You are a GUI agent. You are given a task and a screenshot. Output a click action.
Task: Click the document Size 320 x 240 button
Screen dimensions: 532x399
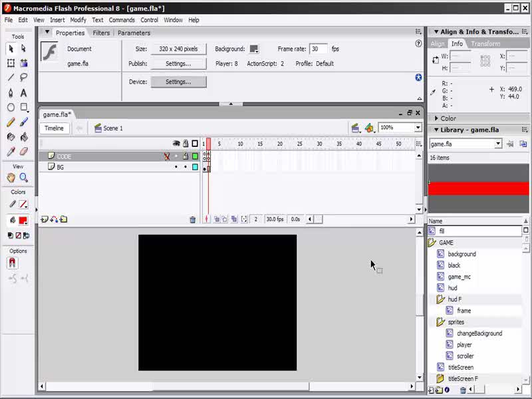coord(178,49)
